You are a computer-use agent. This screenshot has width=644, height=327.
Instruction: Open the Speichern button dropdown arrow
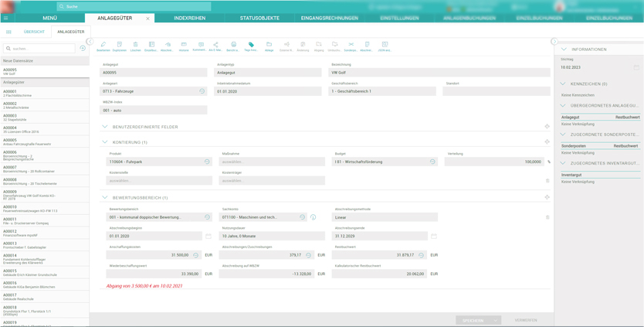click(x=496, y=320)
